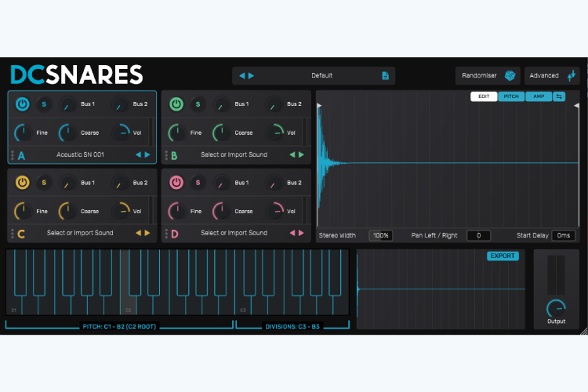Click layer A Bus 1 knob

[68, 104]
